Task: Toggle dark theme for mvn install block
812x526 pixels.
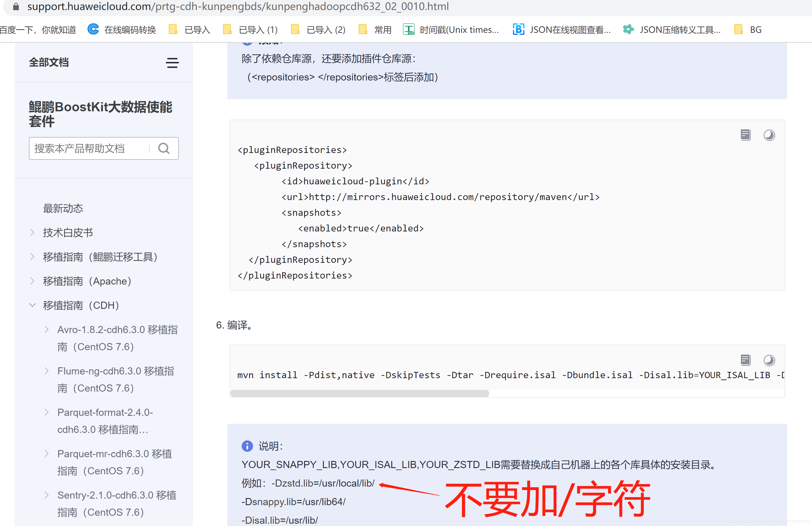Action: click(x=769, y=360)
